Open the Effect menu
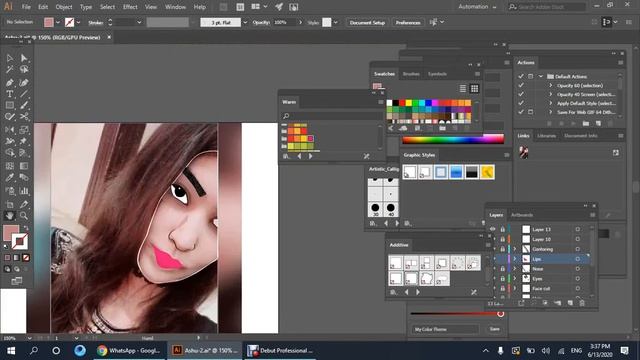This screenshot has height=360, width=640. [130, 7]
